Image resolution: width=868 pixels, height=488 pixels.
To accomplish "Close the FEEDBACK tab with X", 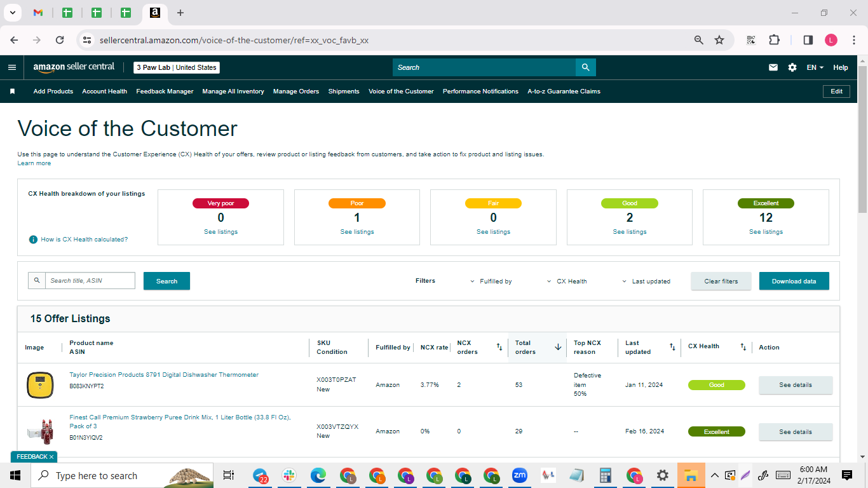I will point(51,457).
